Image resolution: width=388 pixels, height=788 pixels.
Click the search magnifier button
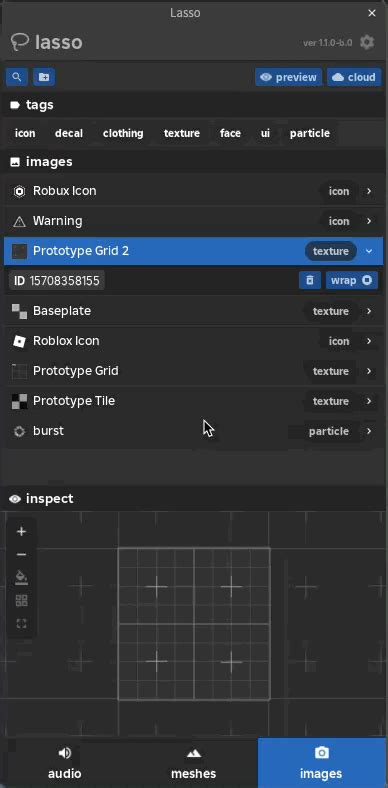17,77
